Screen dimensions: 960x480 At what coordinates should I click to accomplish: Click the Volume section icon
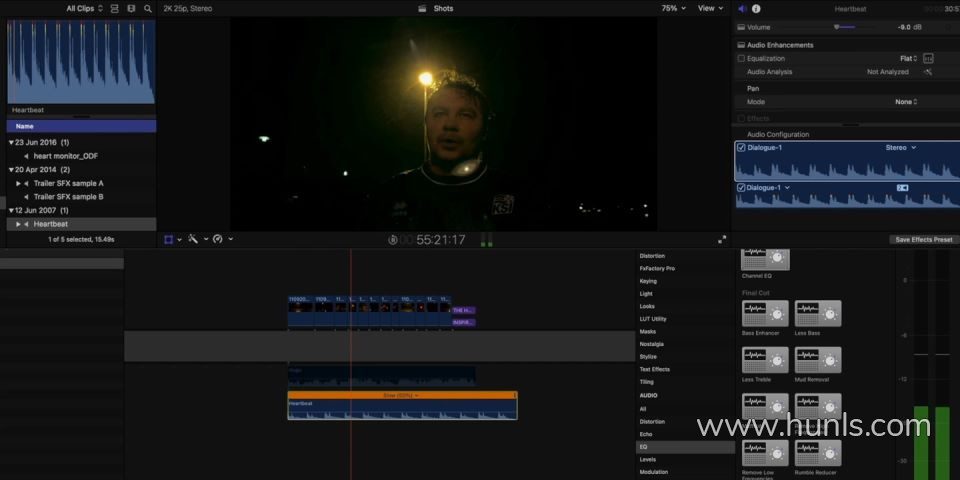coord(741,27)
